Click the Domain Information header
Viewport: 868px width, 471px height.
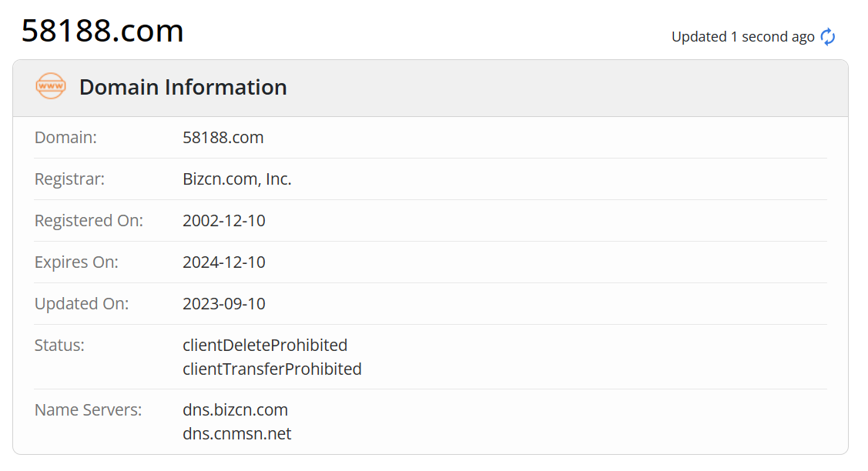coord(183,87)
